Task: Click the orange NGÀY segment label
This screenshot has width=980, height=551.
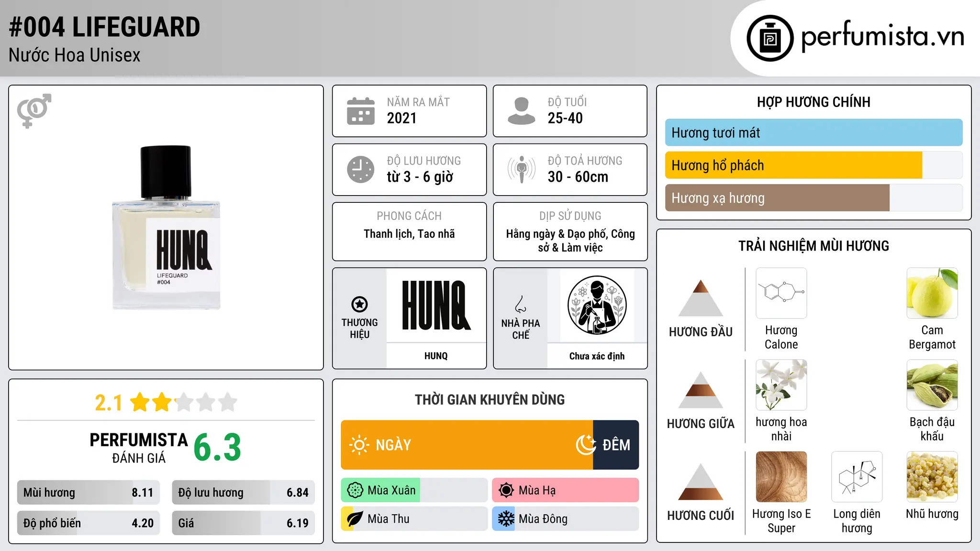Action: point(393,445)
